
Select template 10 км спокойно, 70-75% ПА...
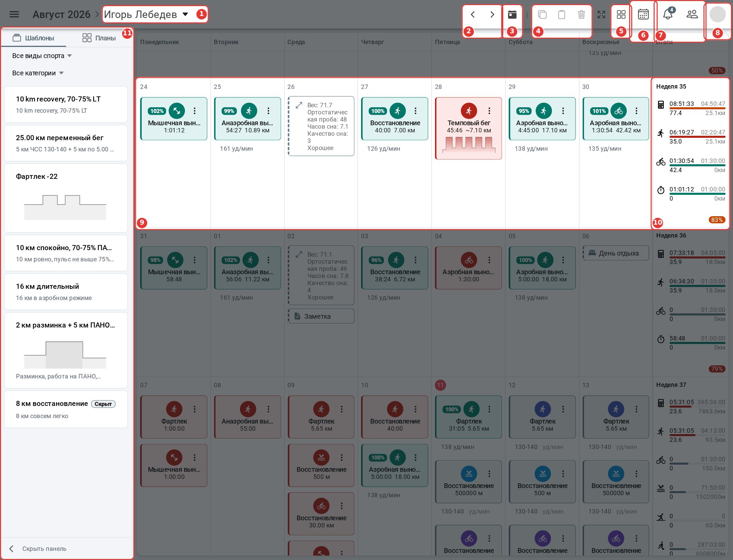tap(66, 253)
